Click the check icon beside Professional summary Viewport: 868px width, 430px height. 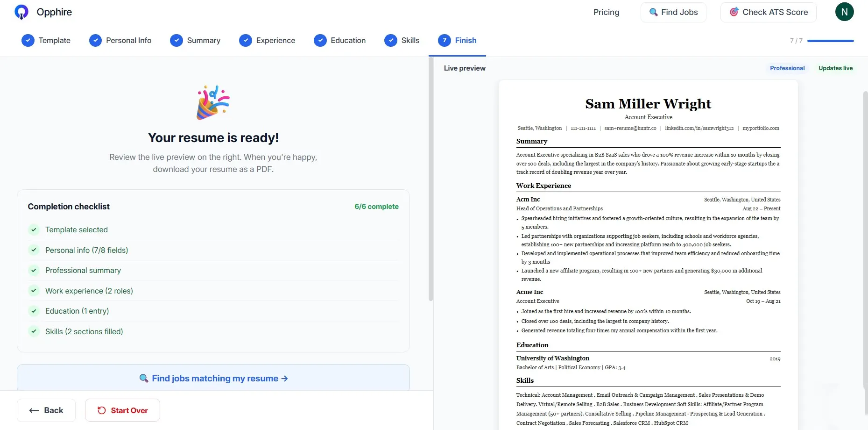[34, 270]
